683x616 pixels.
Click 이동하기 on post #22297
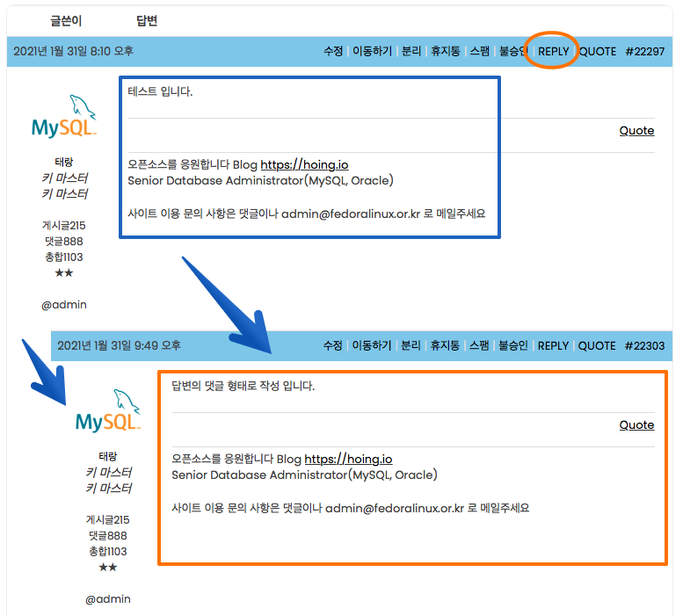point(372,51)
